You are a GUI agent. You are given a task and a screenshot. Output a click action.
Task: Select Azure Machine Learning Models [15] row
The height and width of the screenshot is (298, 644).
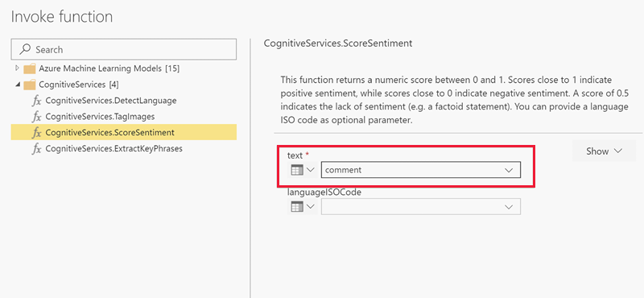(x=124, y=68)
